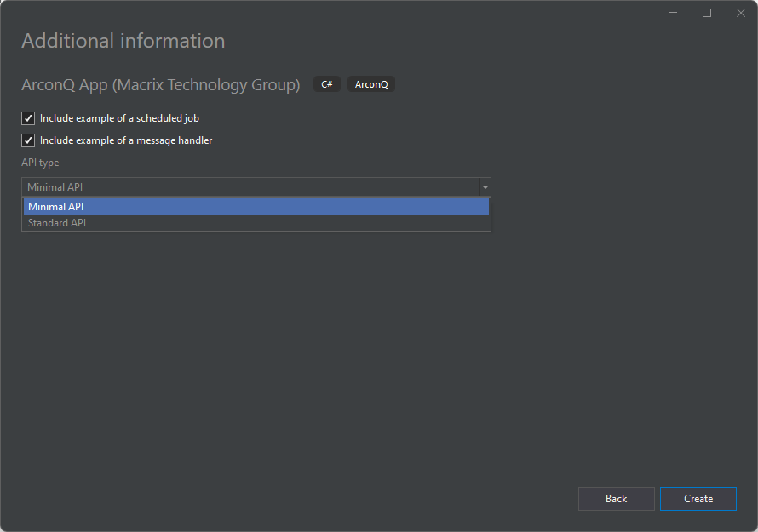Click the 'Additional information' heading

tap(123, 41)
